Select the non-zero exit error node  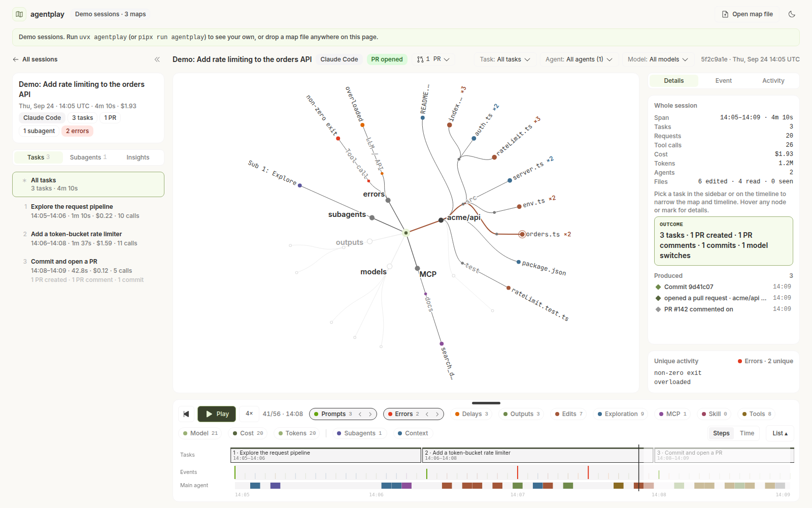[338, 138]
